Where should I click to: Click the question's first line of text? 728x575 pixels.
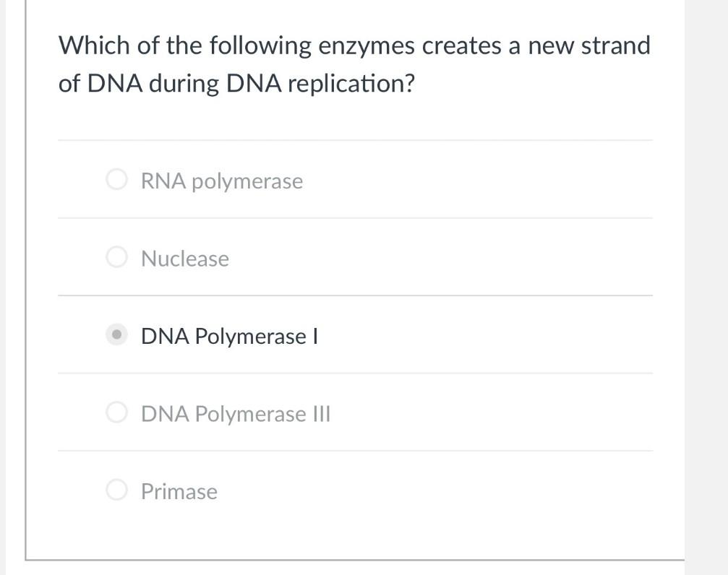click(354, 46)
